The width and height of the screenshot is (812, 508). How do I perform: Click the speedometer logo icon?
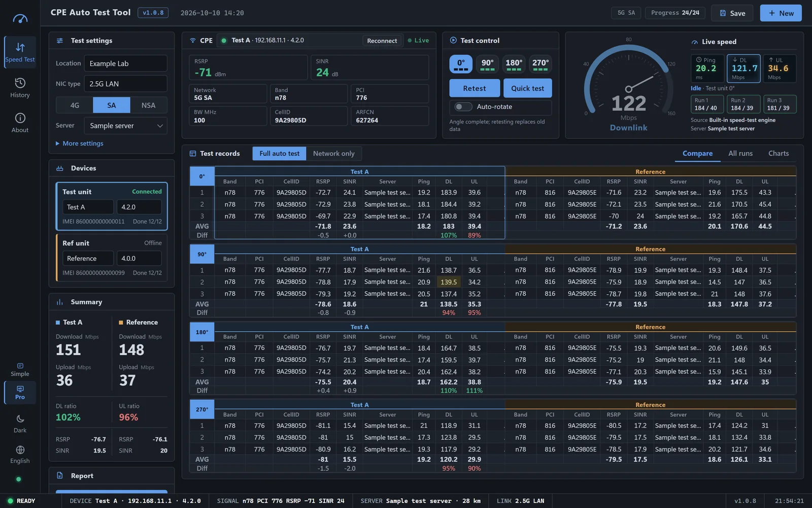(x=20, y=19)
